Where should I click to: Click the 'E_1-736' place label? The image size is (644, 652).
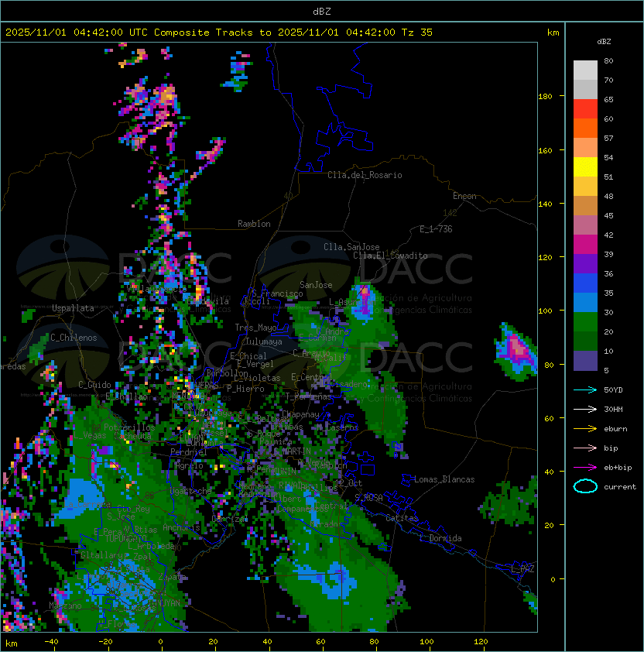click(436, 229)
